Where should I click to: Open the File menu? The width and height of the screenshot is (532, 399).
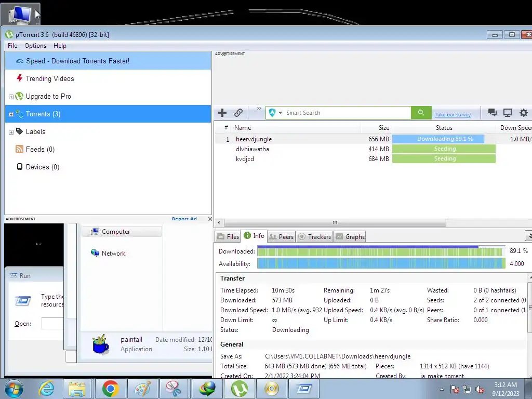pos(12,46)
